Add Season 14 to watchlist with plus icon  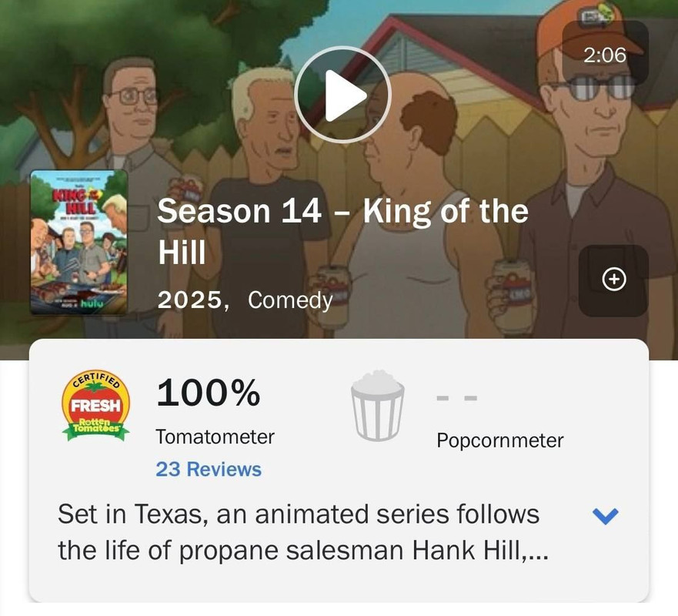click(x=613, y=279)
